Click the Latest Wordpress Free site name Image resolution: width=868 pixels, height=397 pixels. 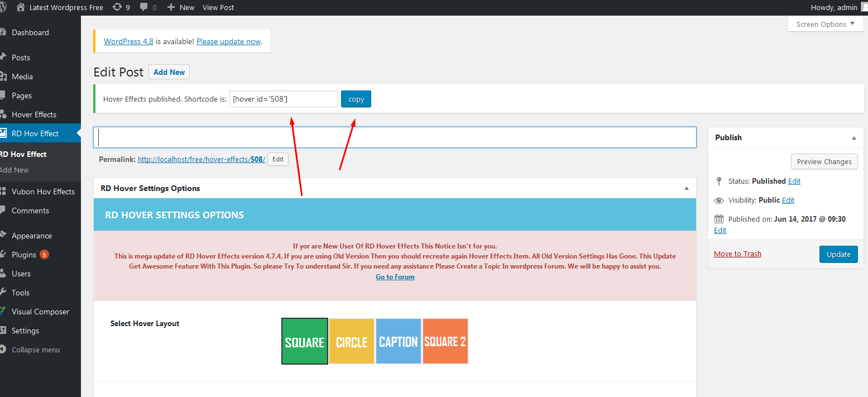[66, 7]
